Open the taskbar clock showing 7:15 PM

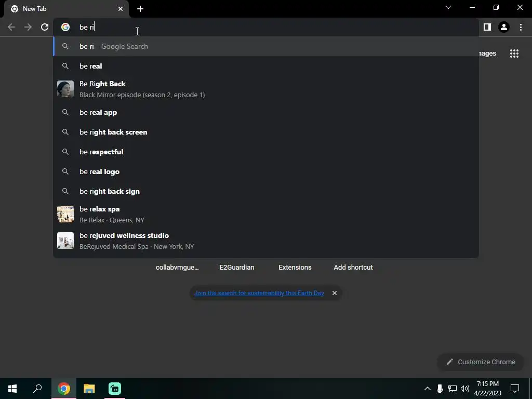[487, 389]
